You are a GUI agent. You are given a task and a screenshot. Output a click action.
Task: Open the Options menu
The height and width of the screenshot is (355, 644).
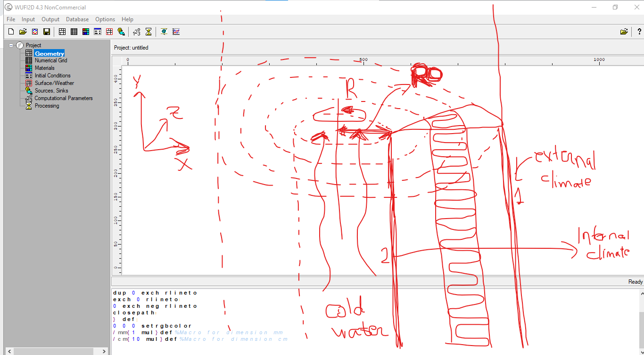click(105, 19)
